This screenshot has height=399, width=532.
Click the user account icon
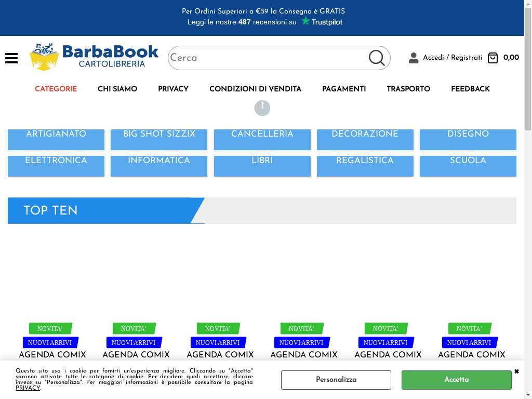point(414,58)
